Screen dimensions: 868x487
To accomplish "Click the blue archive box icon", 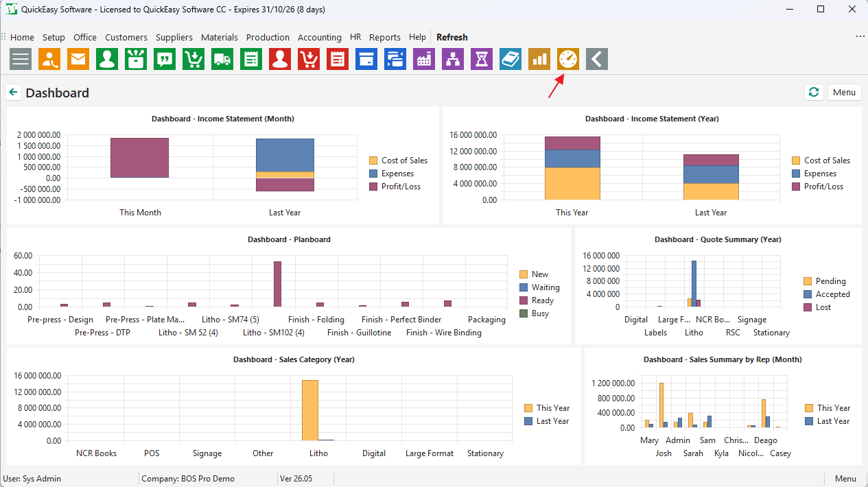I will click(x=367, y=59).
